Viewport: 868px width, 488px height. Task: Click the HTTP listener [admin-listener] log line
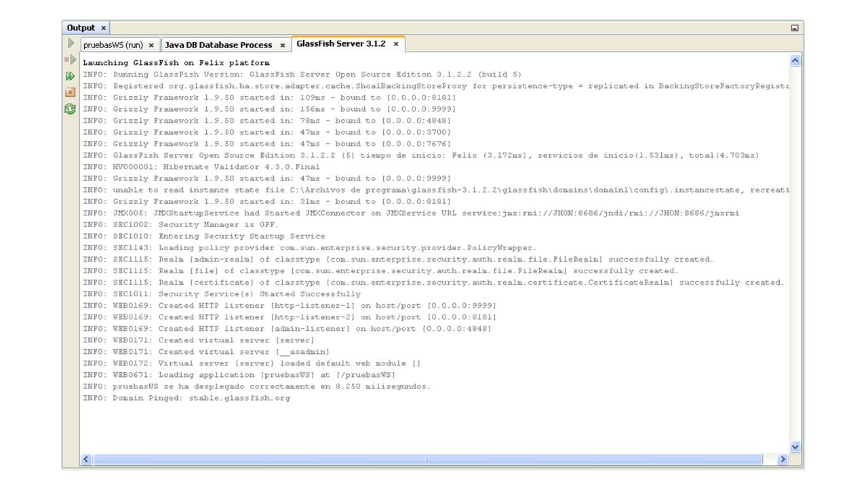pos(288,328)
